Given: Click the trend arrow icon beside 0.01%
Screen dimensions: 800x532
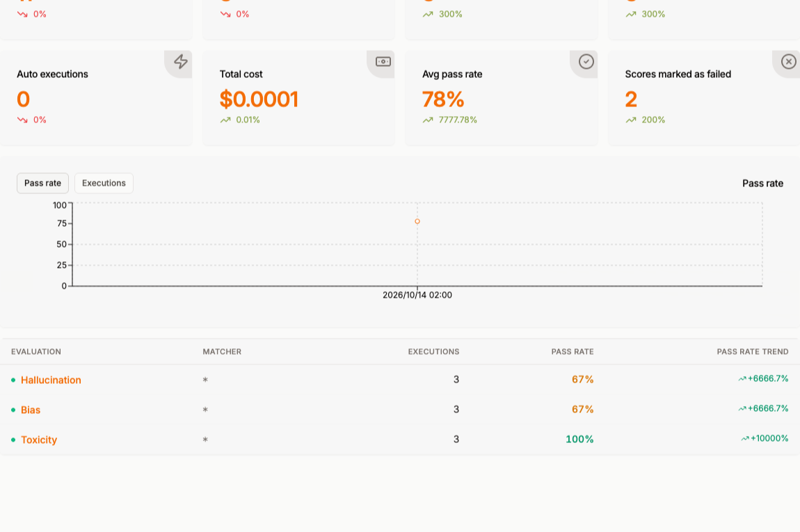Looking at the screenshot, I should coord(225,120).
